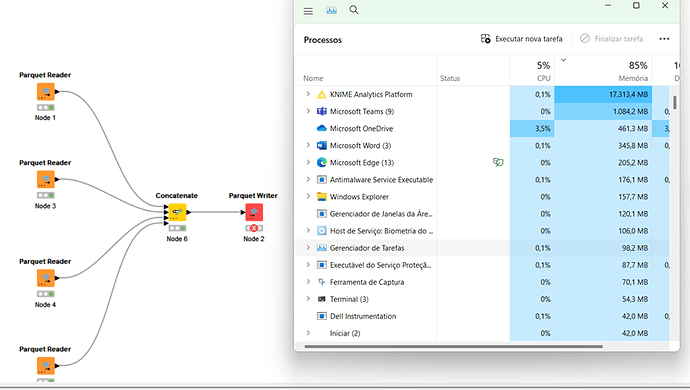Select the Concatenate Node 6 icon
The width and height of the screenshot is (690, 390).
pyautogui.click(x=177, y=212)
